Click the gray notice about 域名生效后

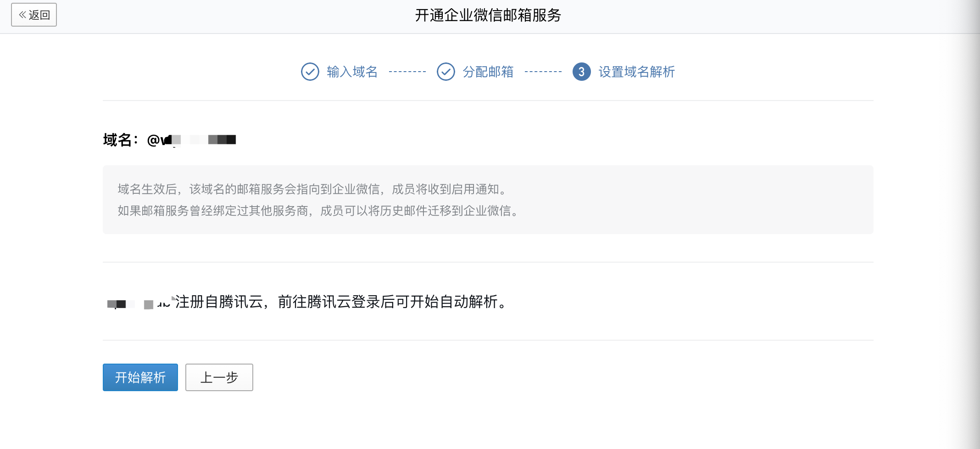[488, 200]
